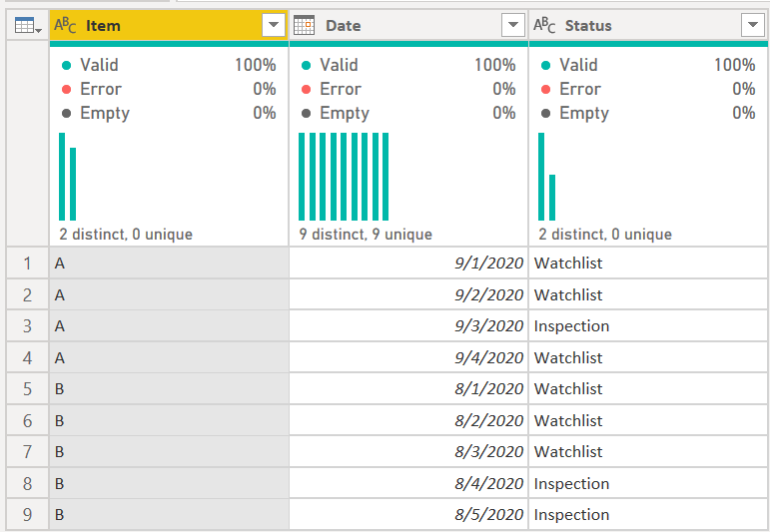770x532 pixels.
Task: Click '2 distinct, 0 unique' under Item
Action: [126, 235]
